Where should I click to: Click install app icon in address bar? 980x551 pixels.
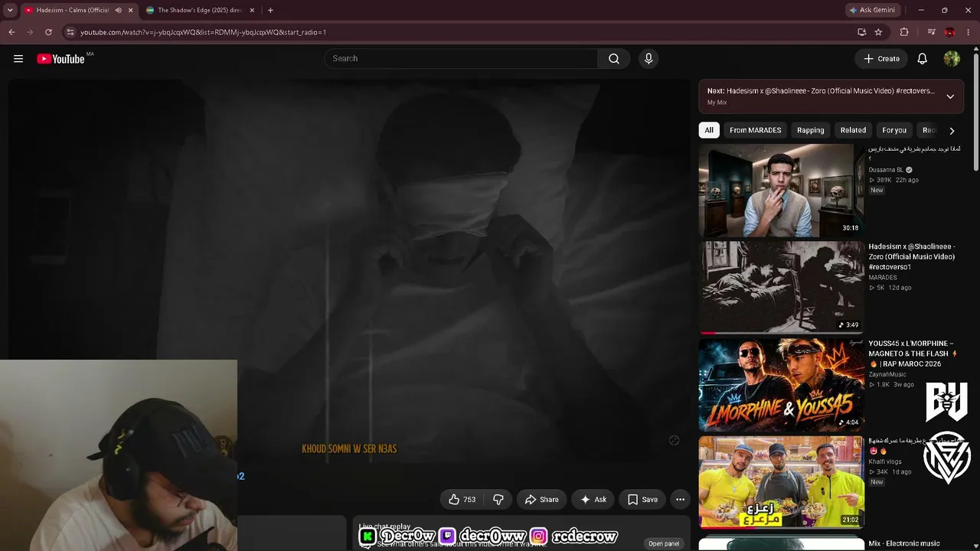click(x=861, y=32)
